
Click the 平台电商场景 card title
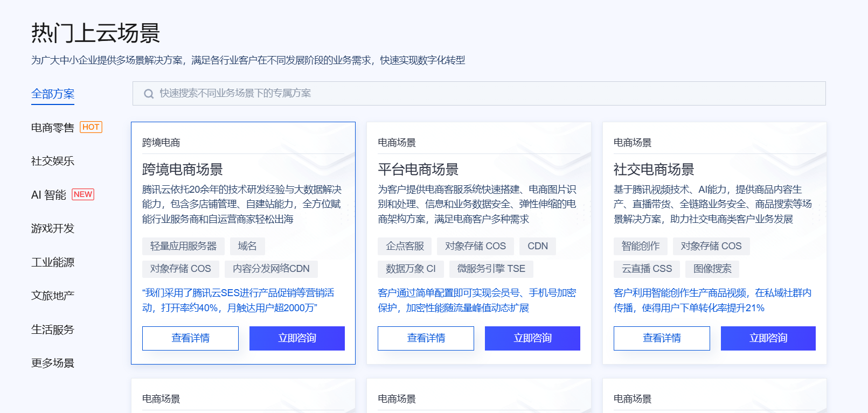pos(418,170)
